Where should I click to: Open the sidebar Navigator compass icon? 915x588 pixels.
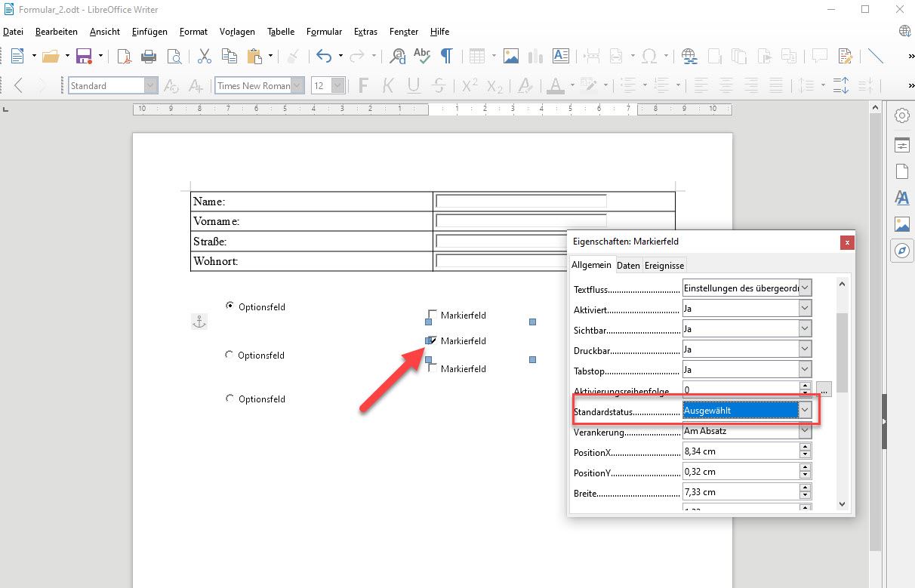902,251
